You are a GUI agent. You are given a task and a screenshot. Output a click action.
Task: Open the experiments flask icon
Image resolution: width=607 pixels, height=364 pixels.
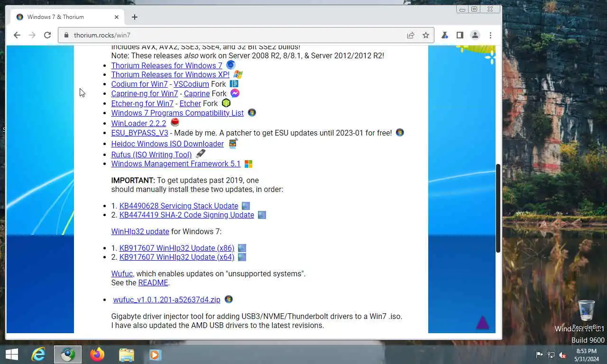445,35
